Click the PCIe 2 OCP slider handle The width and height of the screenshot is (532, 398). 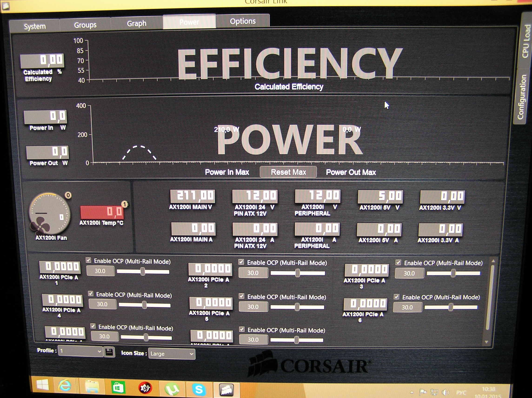coord(298,273)
